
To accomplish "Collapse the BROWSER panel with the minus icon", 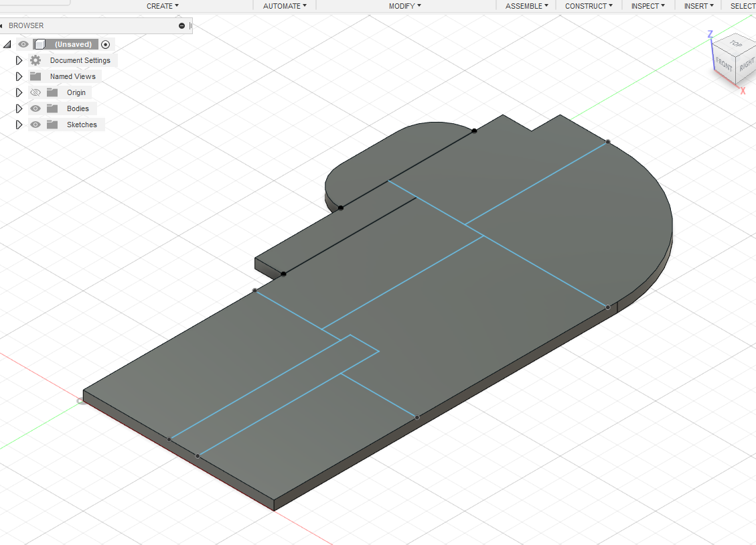I will tap(181, 25).
